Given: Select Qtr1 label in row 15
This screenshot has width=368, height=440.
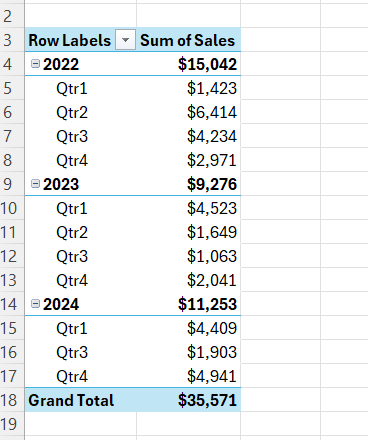Looking at the screenshot, I should [x=72, y=329].
